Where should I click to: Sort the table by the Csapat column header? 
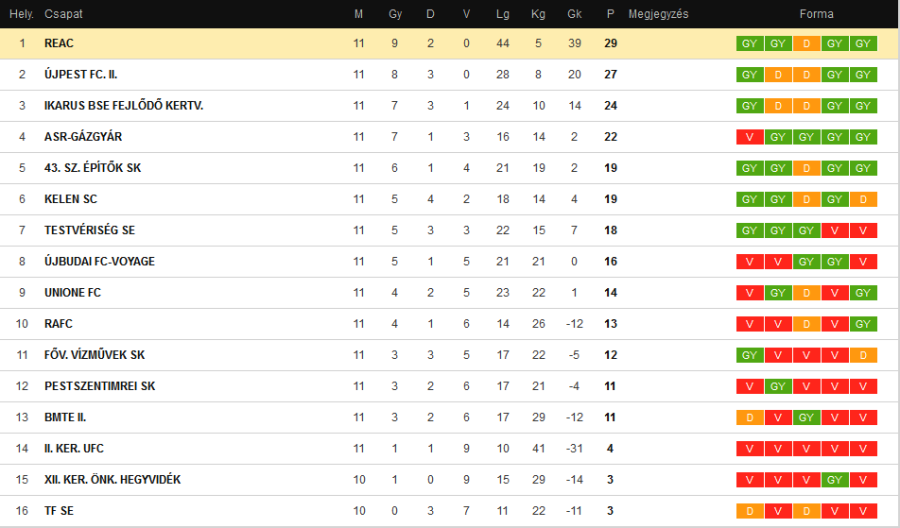63,14
